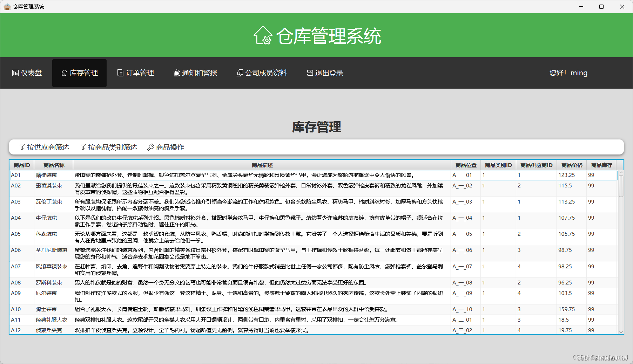Screen dimensions: 633x364
Task: Click the 退出登录 exit icon
Action: pos(310,73)
